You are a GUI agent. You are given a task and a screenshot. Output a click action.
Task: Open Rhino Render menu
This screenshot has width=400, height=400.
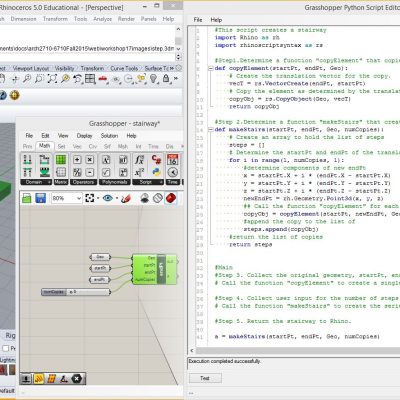click(126, 19)
